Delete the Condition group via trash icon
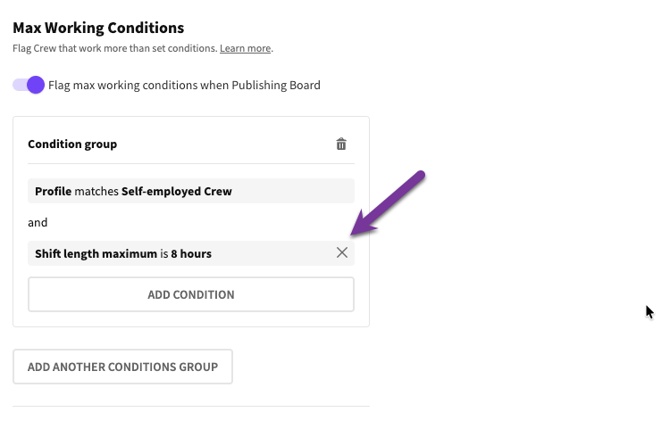 click(341, 144)
